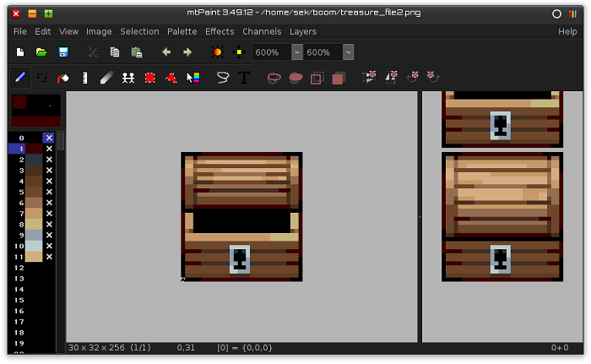Click the Undo arrow button
Viewport: 591px width, 364px height.
coord(166,52)
